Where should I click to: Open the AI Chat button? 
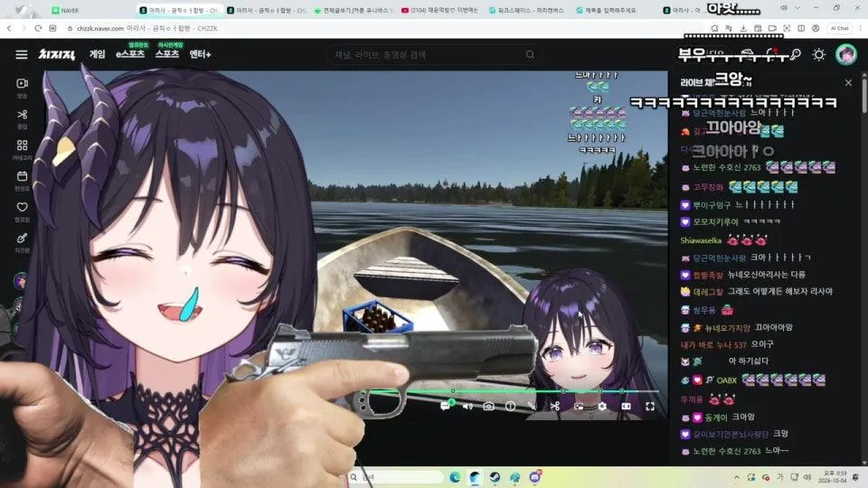pyautogui.click(x=839, y=28)
